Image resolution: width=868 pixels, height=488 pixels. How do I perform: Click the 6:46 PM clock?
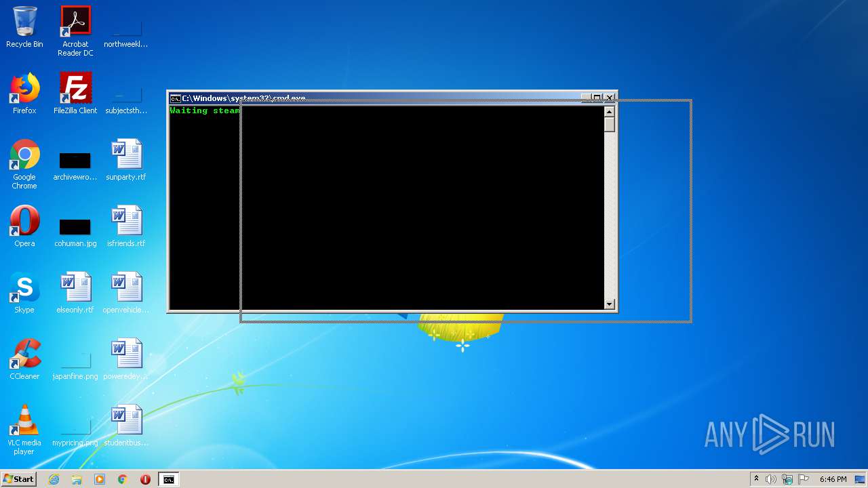point(833,479)
